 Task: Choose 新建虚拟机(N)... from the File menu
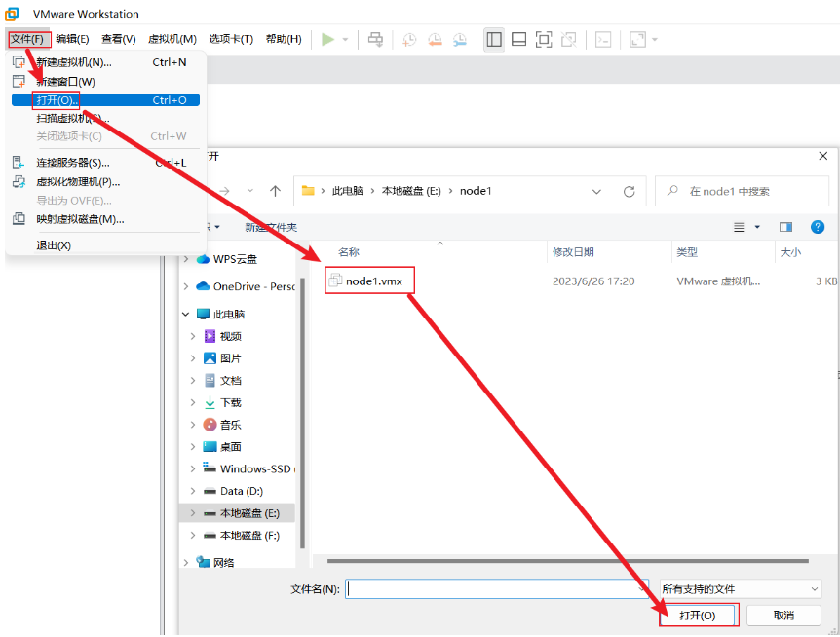pos(105,62)
